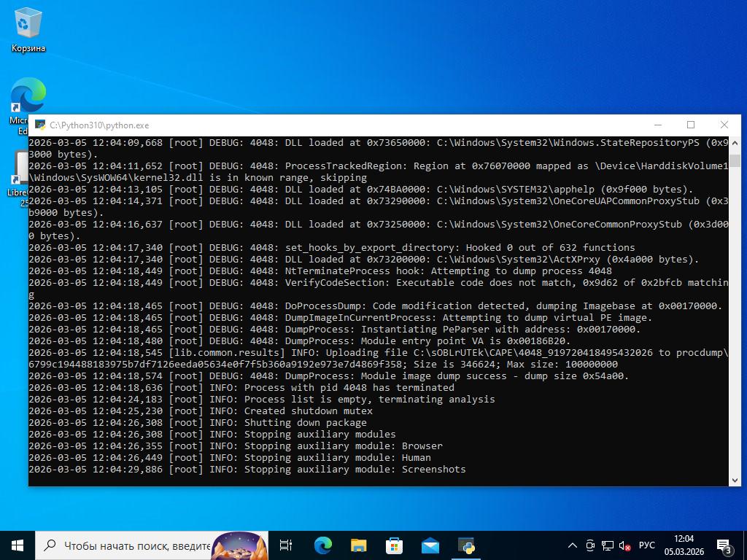Viewport: 747px width, 560px height.
Task: Switch the РУС input language indicator
Action: coord(646,545)
